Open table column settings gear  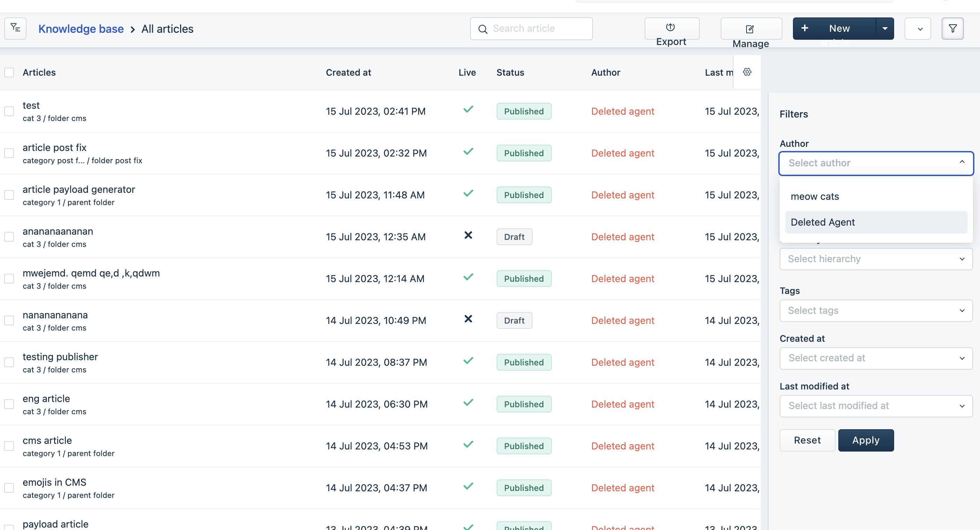point(747,72)
